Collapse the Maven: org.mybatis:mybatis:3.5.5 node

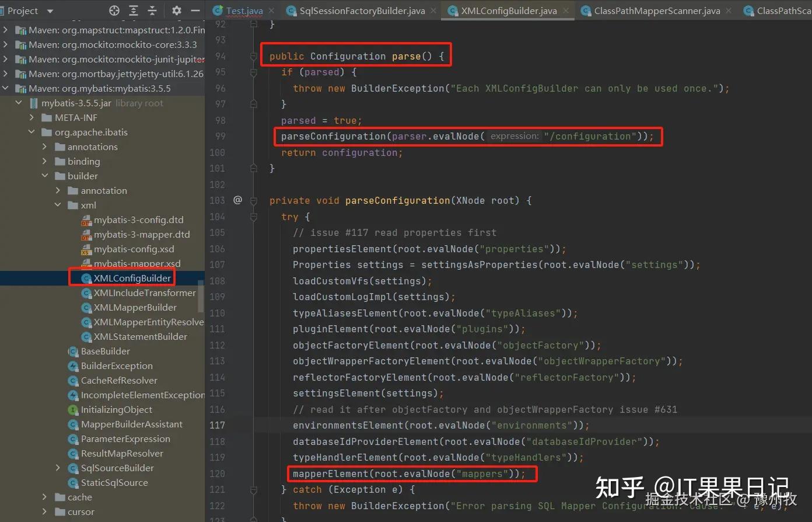click(5, 88)
